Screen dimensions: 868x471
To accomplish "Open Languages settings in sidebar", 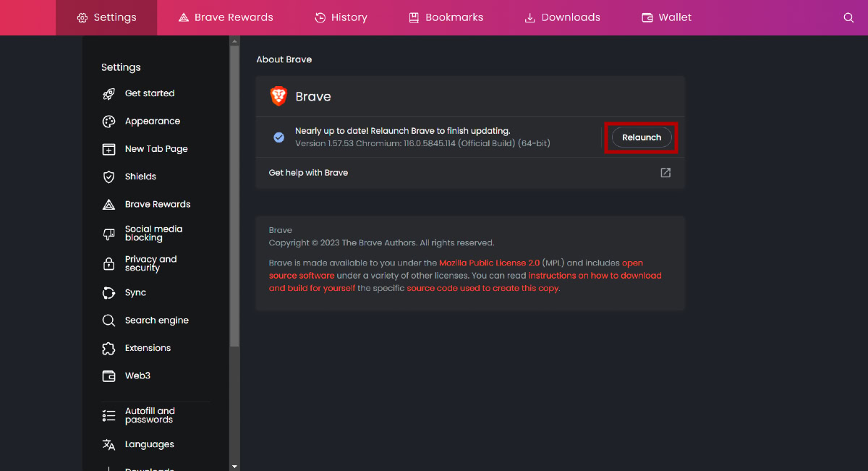I will point(149,444).
